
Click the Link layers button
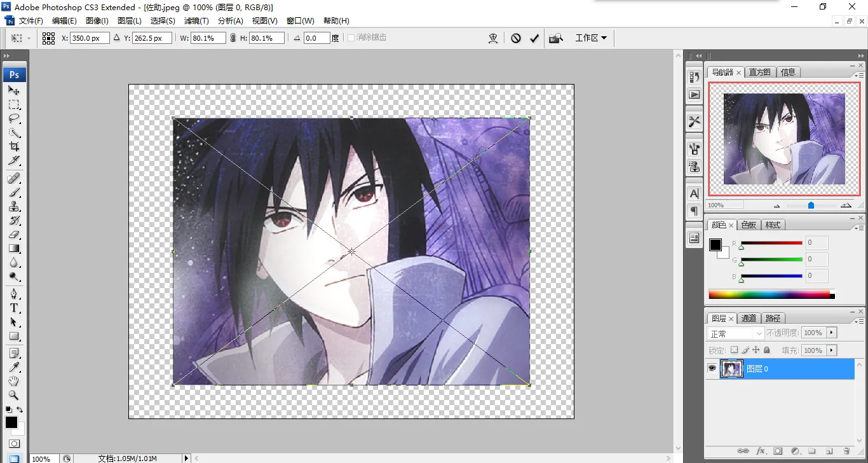(x=743, y=451)
